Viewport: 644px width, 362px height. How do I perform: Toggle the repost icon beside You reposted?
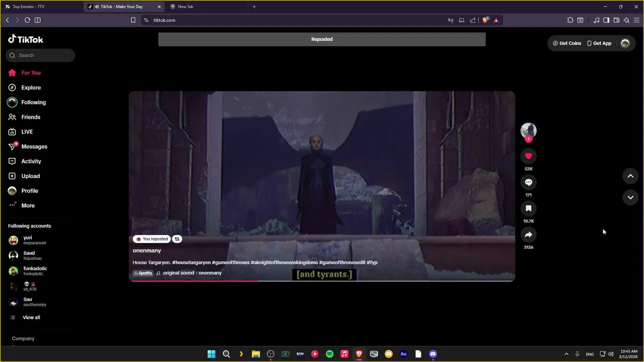pyautogui.click(x=177, y=239)
